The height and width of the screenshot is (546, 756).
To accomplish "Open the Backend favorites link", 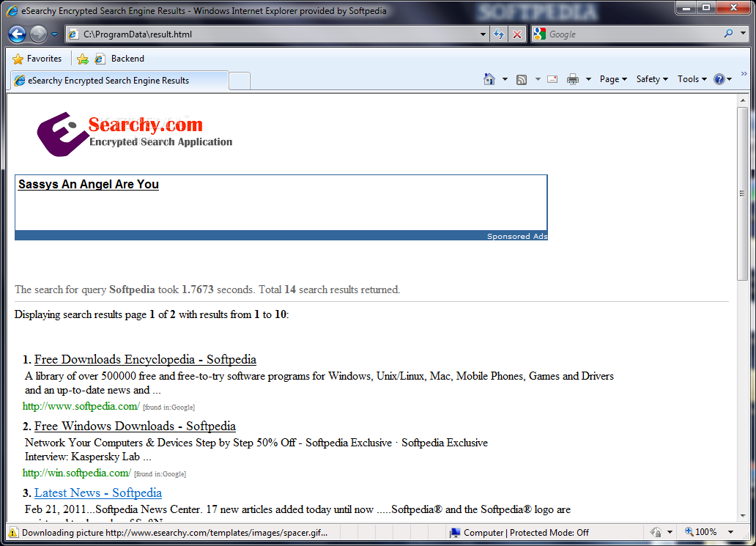I will click(x=119, y=59).
